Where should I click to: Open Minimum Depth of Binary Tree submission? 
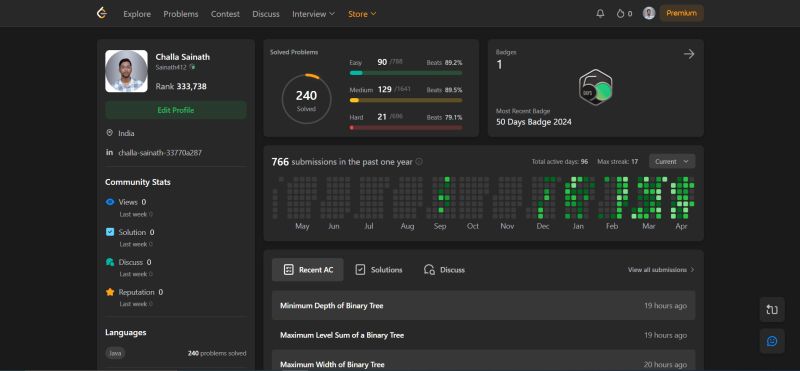point(483,306)
